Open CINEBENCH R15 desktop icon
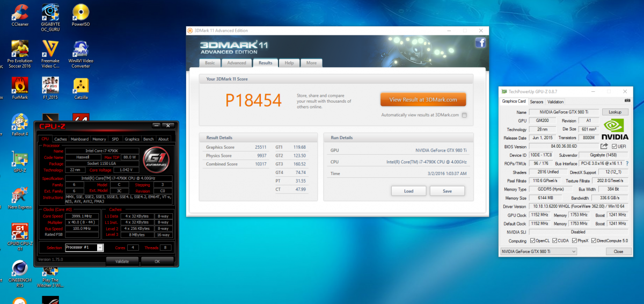Image resolution: width=644 pixels, height=304 pixels. click(x=20, y=274)
